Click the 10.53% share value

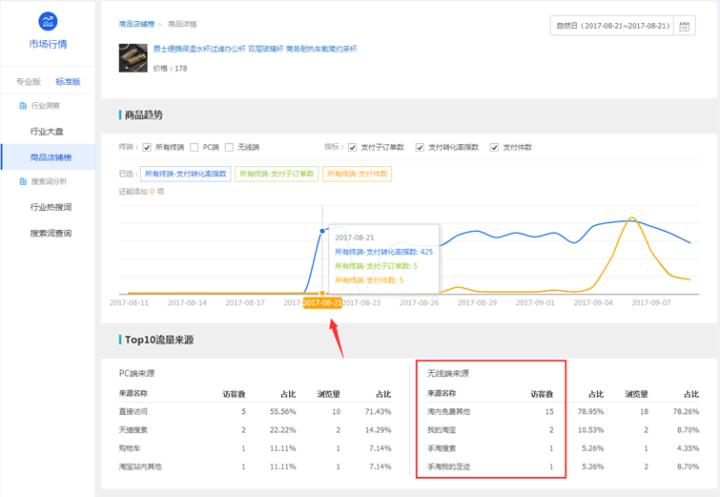591,430
